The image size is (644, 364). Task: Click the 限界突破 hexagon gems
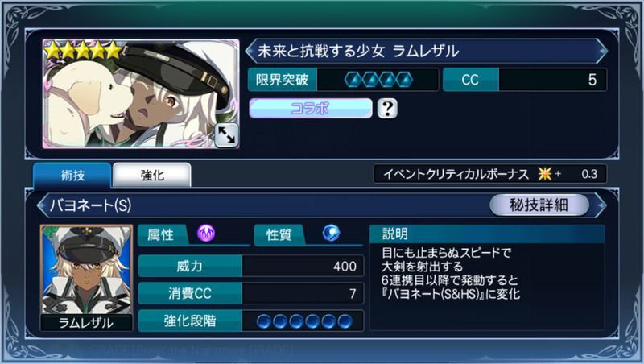coord(378,80)
